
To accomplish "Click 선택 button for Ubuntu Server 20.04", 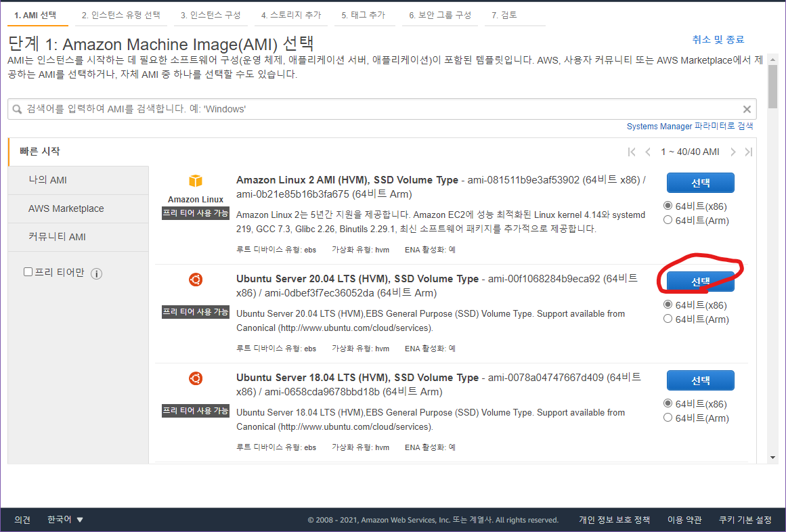I will [700, 282].
